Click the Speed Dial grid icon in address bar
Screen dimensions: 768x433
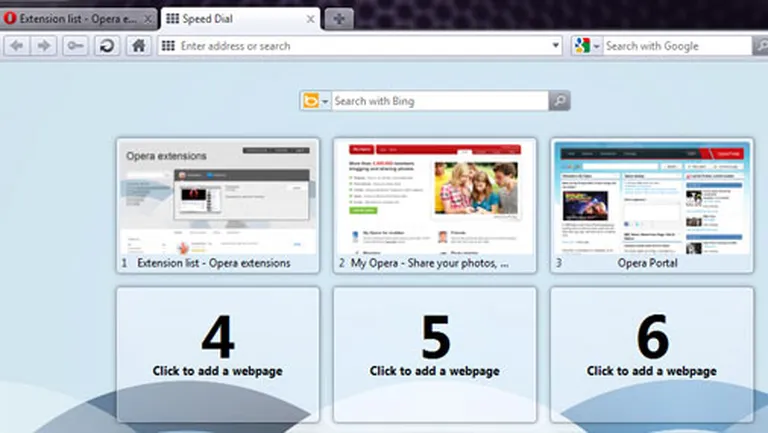(x=168, y=46)
